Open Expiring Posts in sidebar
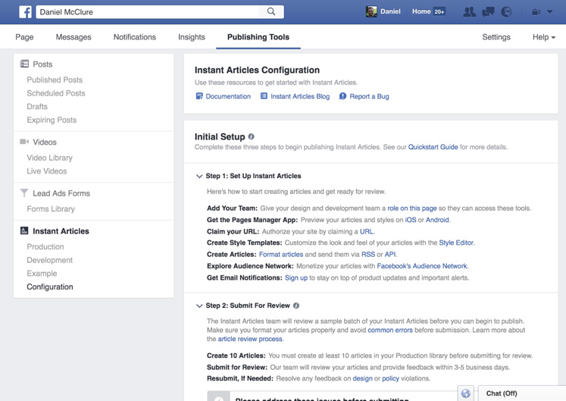This screenshot has height=401, width=566. pos(52,120)
